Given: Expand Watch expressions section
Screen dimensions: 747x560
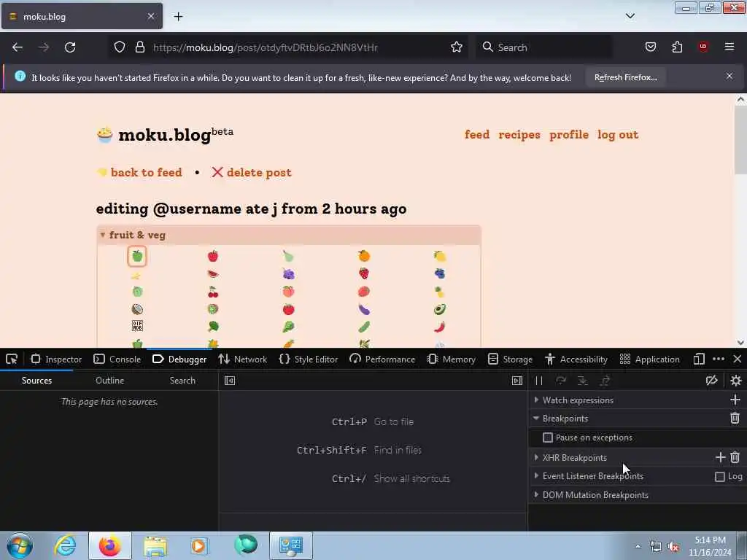Looking at the screenshot, I should 536,400.
